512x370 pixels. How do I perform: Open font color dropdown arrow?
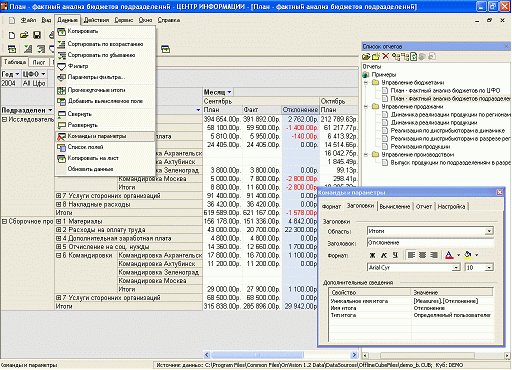point(458,255)
